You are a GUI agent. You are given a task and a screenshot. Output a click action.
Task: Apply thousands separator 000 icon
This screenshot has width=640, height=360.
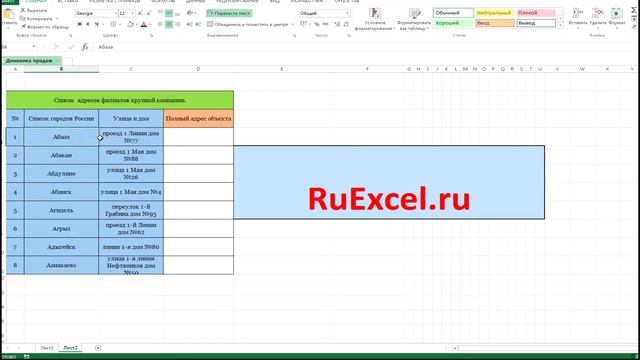pos(325,24)
